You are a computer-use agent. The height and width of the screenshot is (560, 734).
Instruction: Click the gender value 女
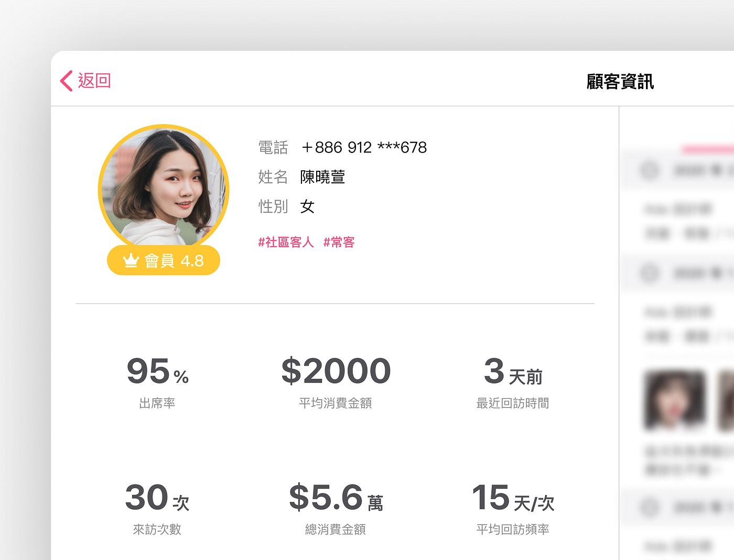tap(307, 206)
